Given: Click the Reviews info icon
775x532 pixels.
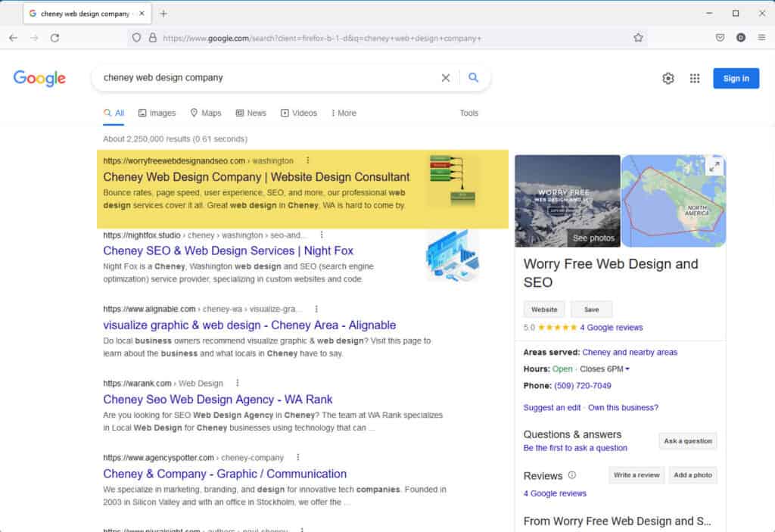Looking at the screenshot, I should [x=572, y=475].
